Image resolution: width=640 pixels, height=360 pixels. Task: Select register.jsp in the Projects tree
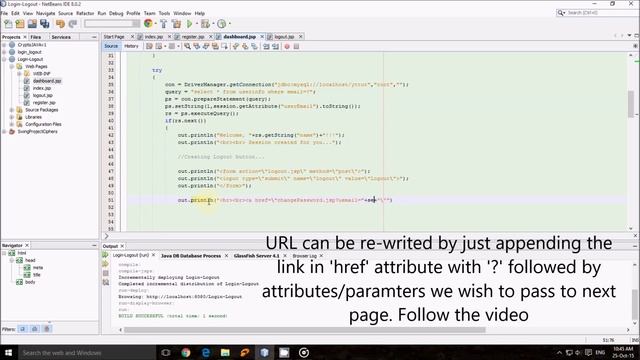[x=44, y=103]
